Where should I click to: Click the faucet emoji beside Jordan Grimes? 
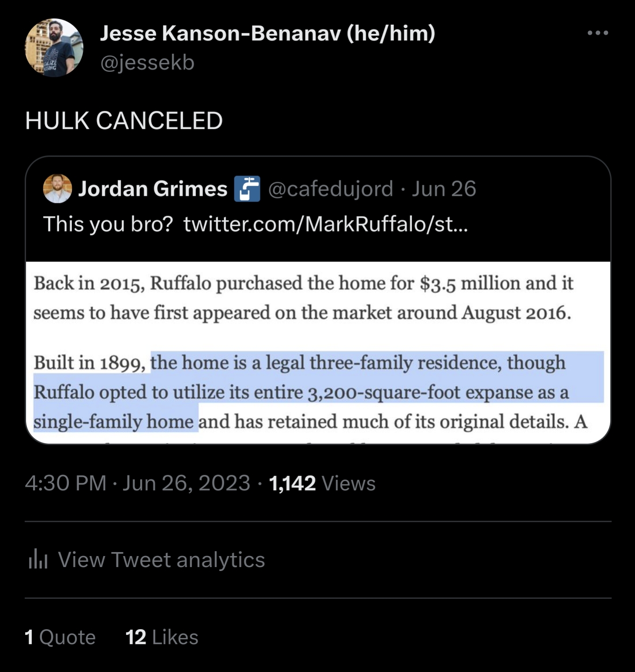pos(247,189)
